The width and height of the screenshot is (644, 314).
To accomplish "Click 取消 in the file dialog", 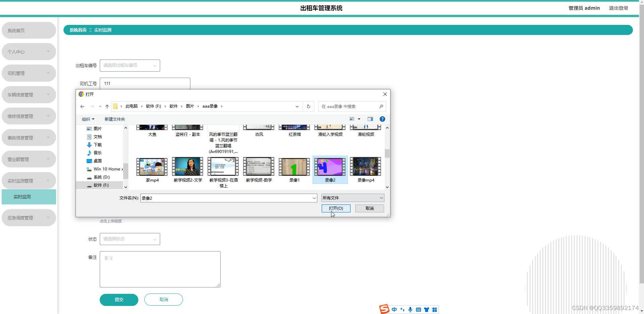I will pos(369,208).
